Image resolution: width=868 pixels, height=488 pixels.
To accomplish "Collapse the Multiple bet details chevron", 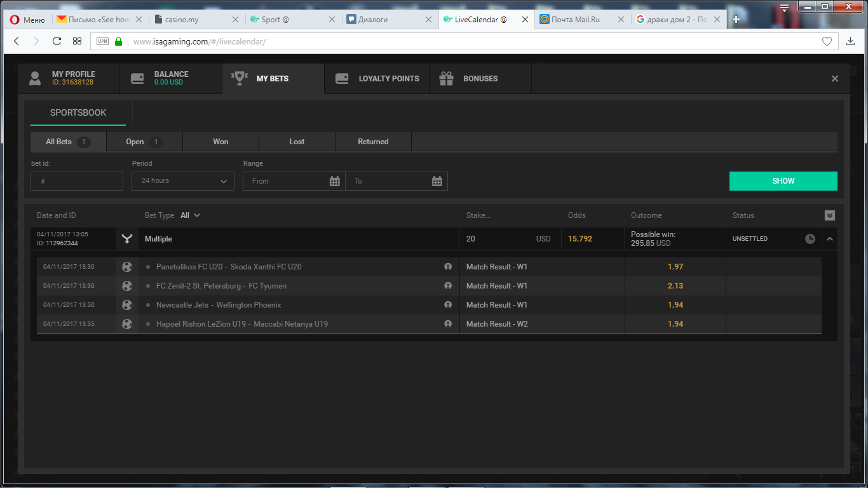I will [x=829, y=239].
